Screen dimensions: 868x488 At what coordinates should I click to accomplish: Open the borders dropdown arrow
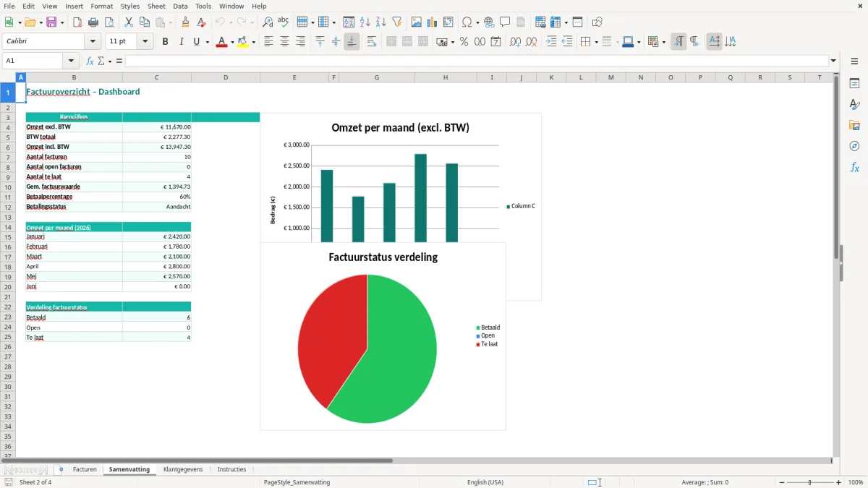(x=595, y=42)
